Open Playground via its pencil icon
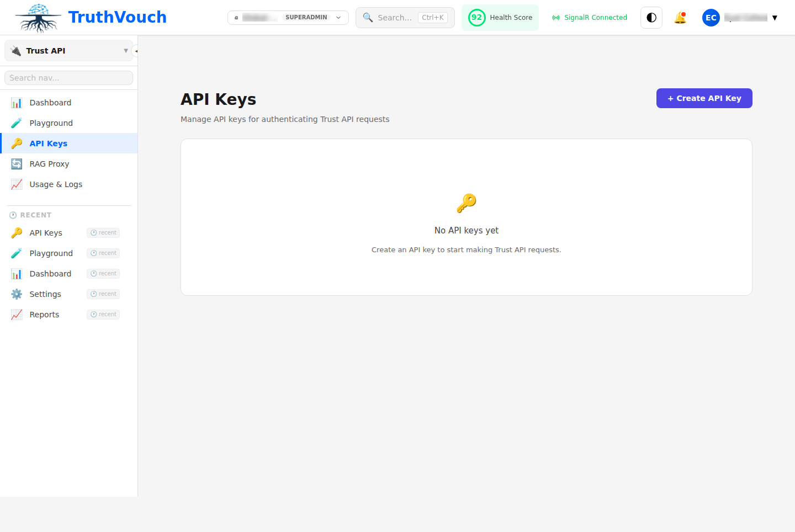795x532 pixels. coord(17,123)
